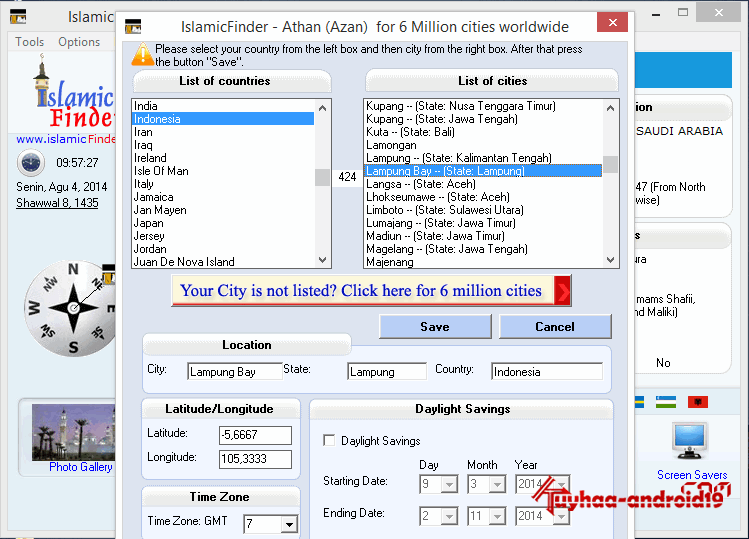The width and height of the screenshot is (749, 539).
Task: Select India in the country list
Action: [x=223, y=106]
